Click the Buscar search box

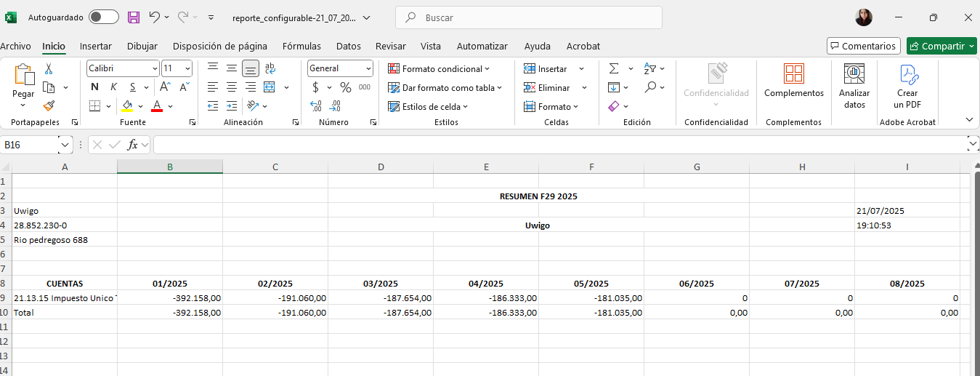pyautogui.click(x=529, y=17)
